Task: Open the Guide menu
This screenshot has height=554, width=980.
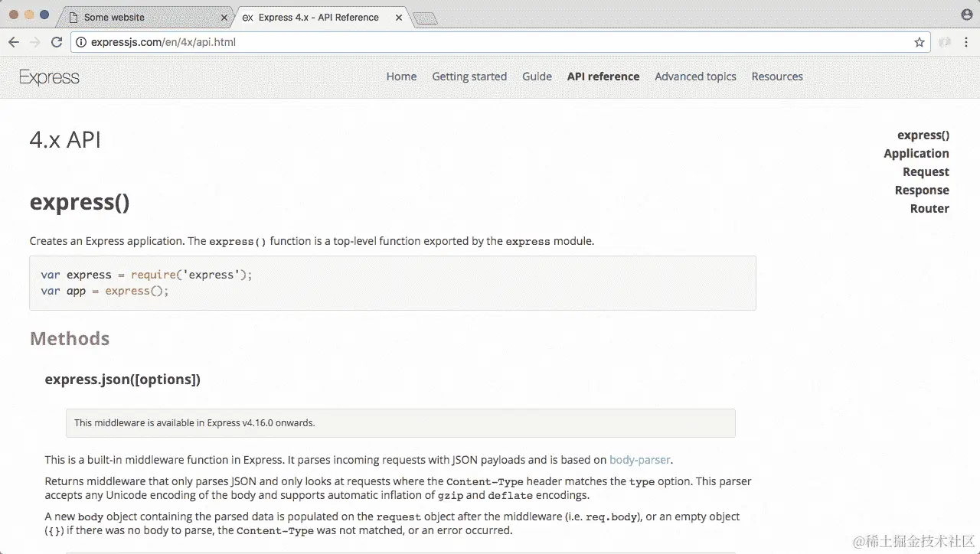Action: [x=537, y=77]
